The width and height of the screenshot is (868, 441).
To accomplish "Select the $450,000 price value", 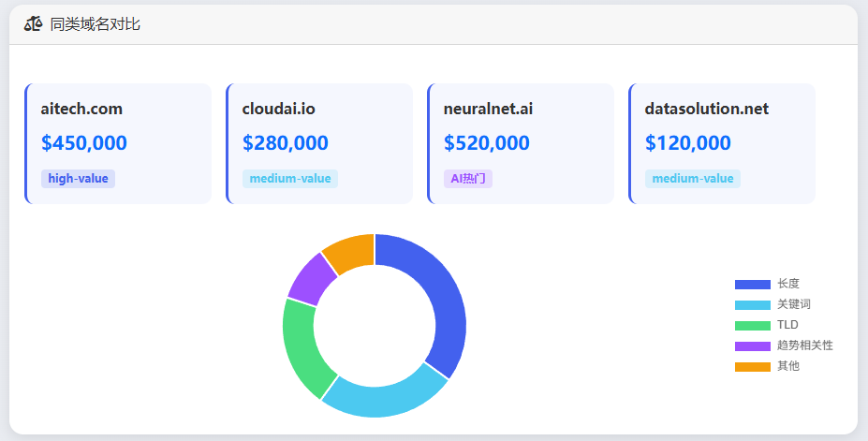I will point(84,142).
